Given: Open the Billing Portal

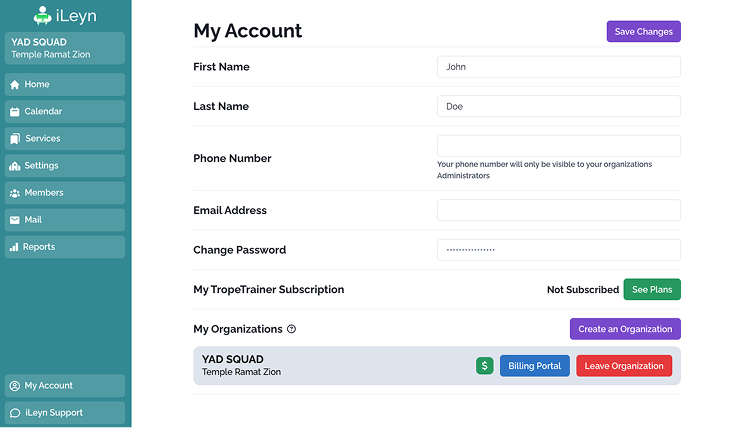Looking at the screenshot, I should point(534,366).
